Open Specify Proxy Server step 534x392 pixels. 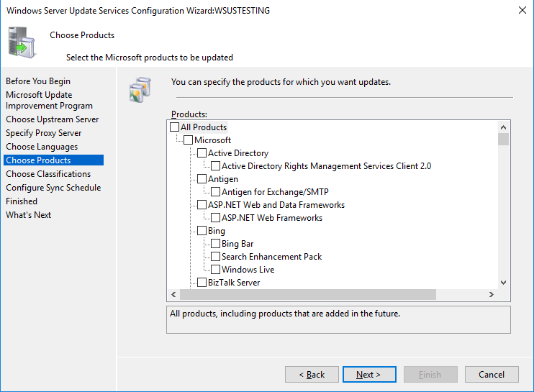point(44,133)
